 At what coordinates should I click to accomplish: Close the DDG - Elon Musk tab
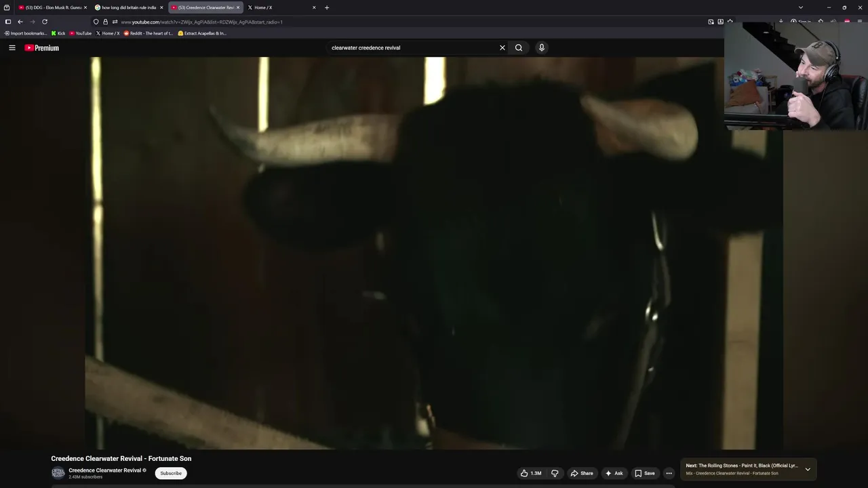85,7
